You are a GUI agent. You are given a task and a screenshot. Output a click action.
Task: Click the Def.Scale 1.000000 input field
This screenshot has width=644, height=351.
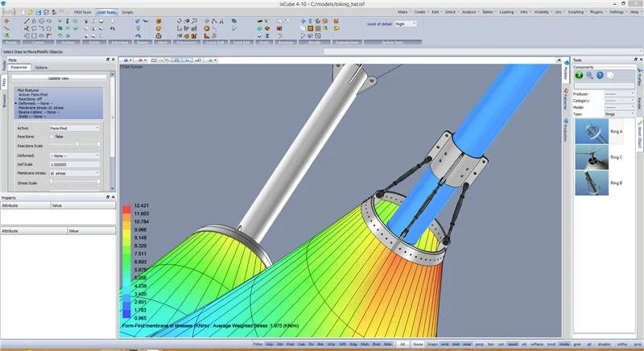pyautogui.click(x=75, y=164)
